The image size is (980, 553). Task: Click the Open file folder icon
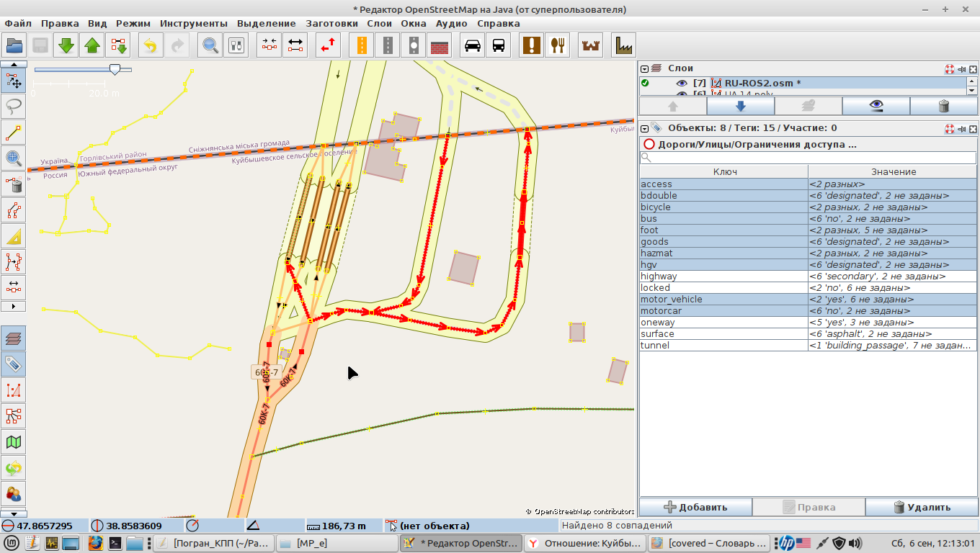pyautogui.click(x=14, y=45)
